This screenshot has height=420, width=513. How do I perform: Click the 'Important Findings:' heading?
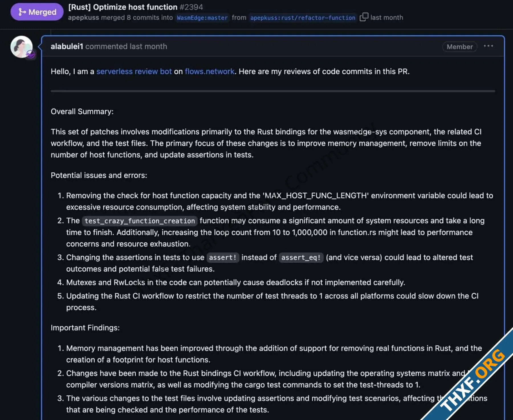pyautogui.click(x=85, y=328)
